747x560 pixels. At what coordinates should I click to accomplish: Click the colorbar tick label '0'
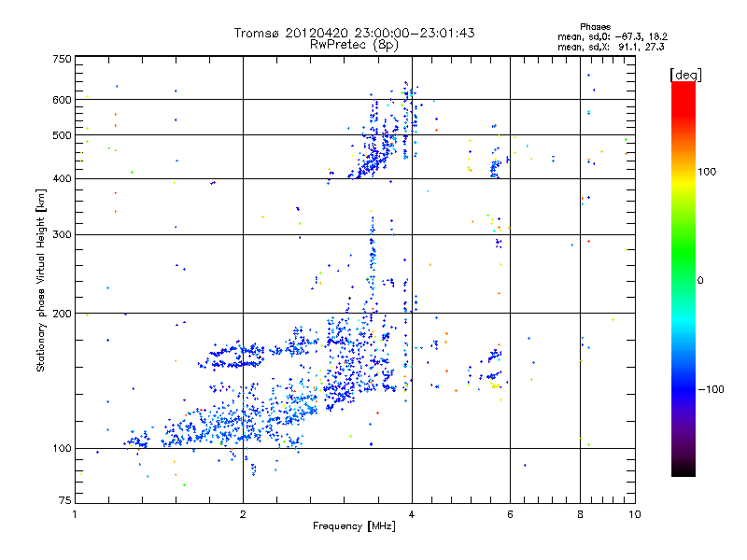point(700,281)
